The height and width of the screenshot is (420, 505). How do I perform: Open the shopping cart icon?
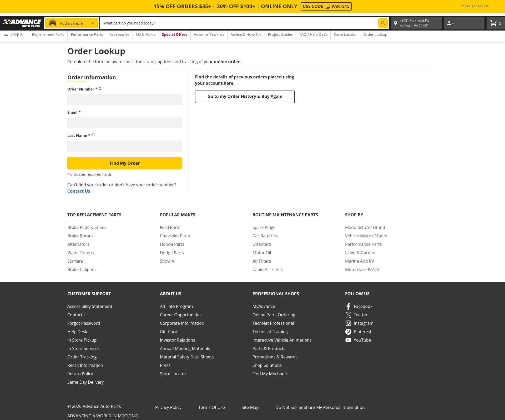(493, 23)
